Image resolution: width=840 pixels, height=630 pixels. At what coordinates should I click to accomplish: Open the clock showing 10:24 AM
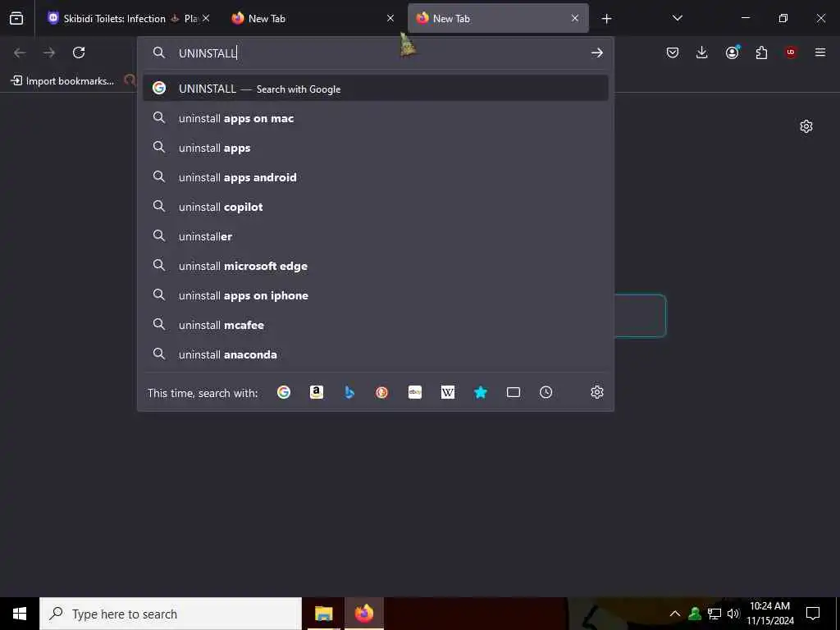[769, 614]
